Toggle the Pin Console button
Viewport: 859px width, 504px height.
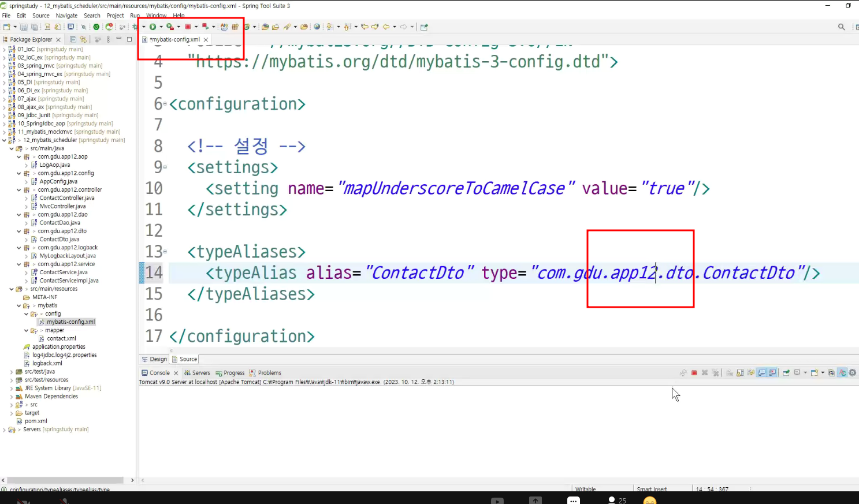tap(786, 373)
